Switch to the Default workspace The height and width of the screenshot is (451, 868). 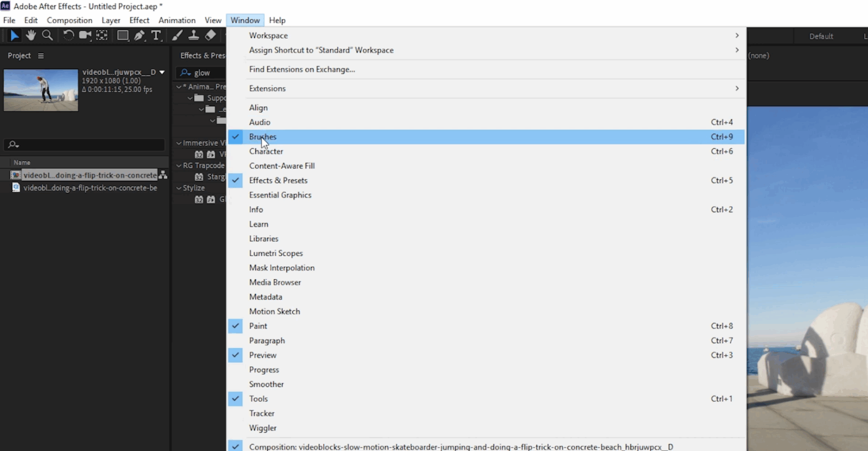(821, 36)
